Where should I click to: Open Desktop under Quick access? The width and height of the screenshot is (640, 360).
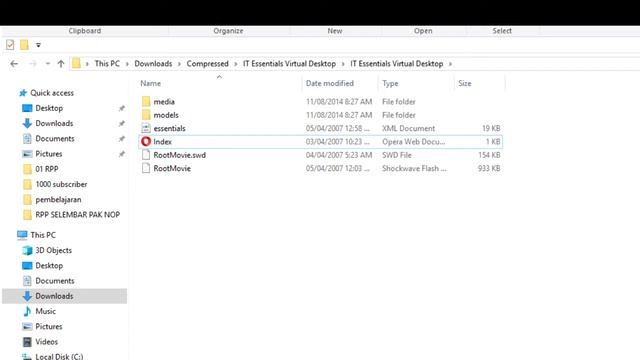click(49, 108)
